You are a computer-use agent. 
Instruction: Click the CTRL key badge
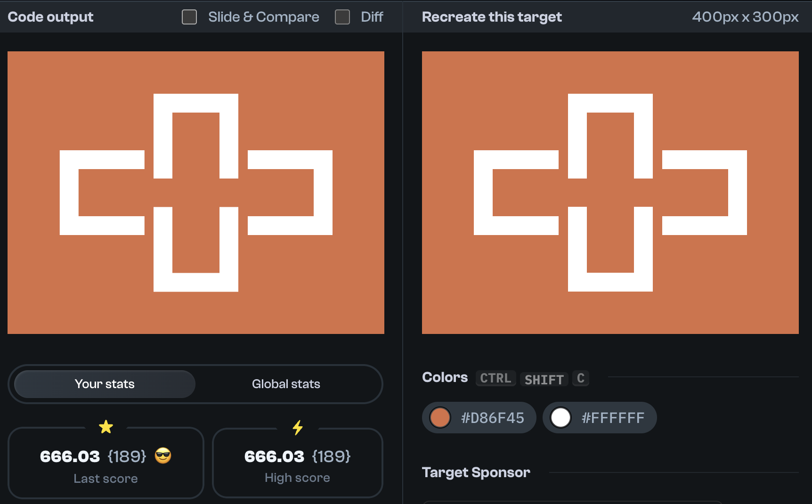click(495, 378)
